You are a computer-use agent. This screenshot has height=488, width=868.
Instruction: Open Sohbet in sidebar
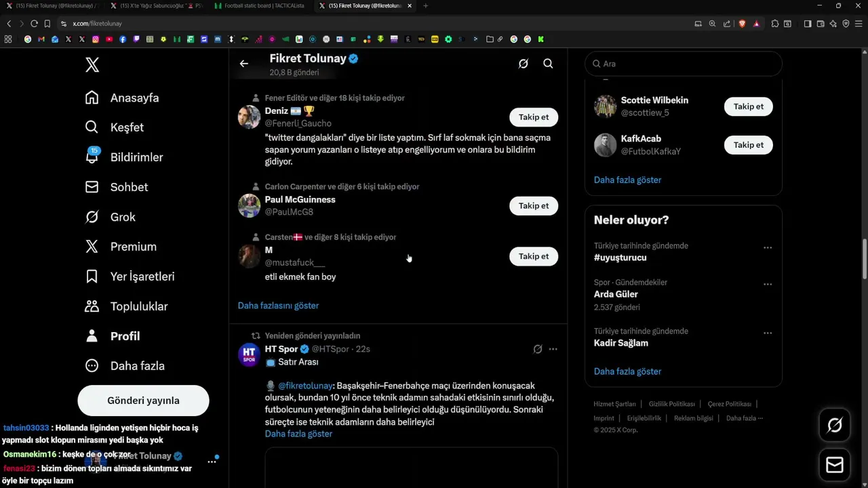click(x=116, y=187)
